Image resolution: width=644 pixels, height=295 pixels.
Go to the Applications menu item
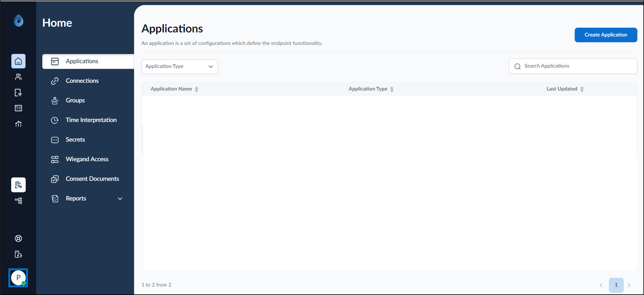click(88, 61)
